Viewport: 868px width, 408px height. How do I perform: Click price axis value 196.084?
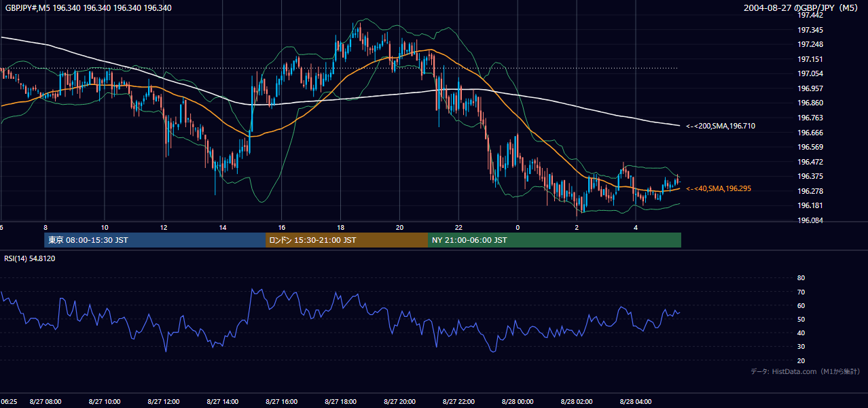point(810,220)
